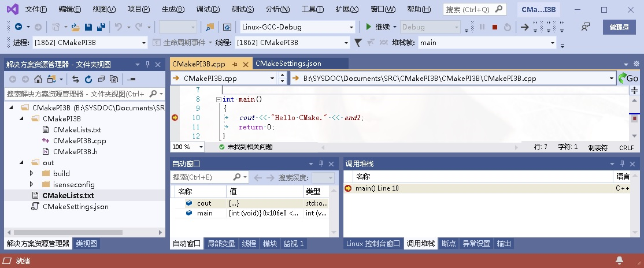Open the stack frame main dropdown

tap(553, 43)
